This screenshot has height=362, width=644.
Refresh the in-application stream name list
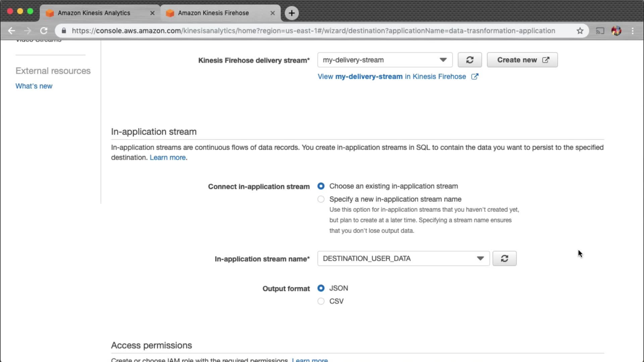point(504,258)
